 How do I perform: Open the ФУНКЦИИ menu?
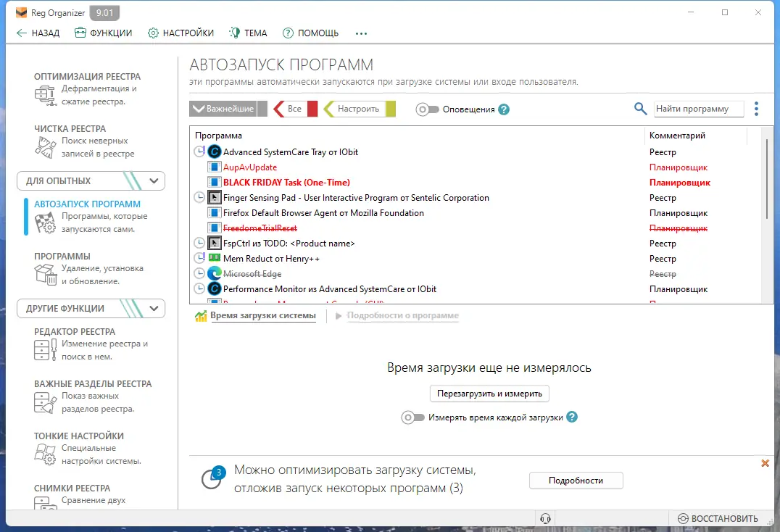(104, 33)
